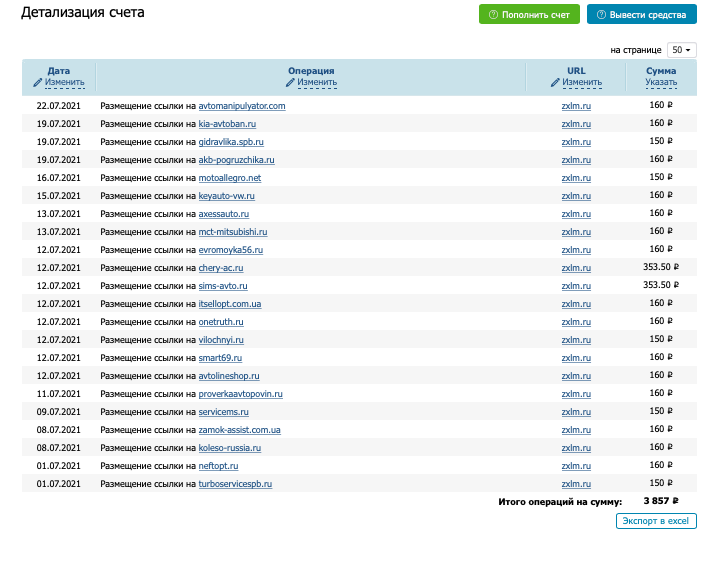Screen dimensions: 721x561
Task: Click Экспорт в excel button
Action: click(656, 521)
